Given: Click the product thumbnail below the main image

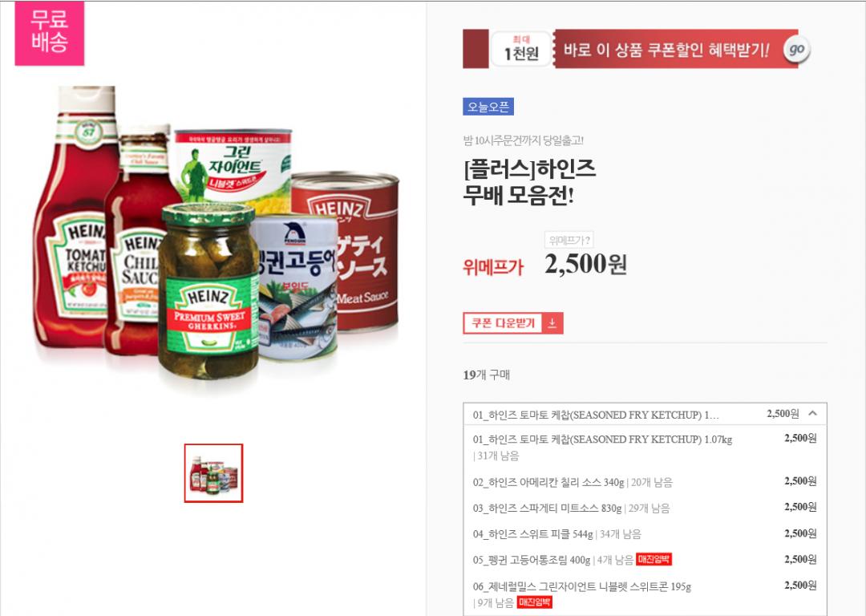Looking at the screenshot, I should tap(214, 473).
